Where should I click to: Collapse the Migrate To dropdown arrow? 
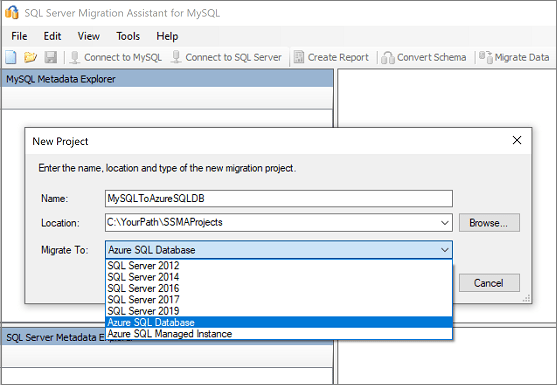pyautogui.click(x=445, y=250)
